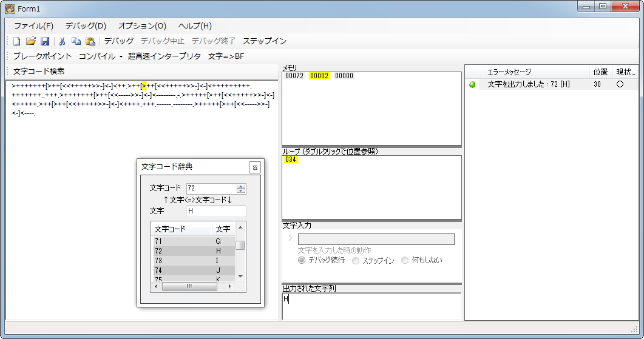The height and width of the screenshot is (339, 644).
Task: Click the New file icon
Action: tap(17, 41)
